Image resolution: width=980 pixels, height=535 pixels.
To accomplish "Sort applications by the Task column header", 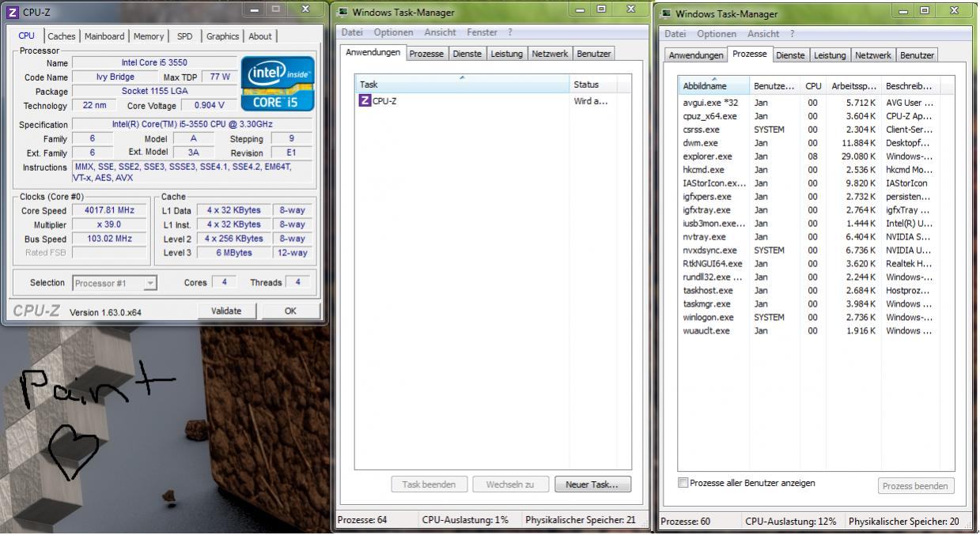I will point(462,84).
